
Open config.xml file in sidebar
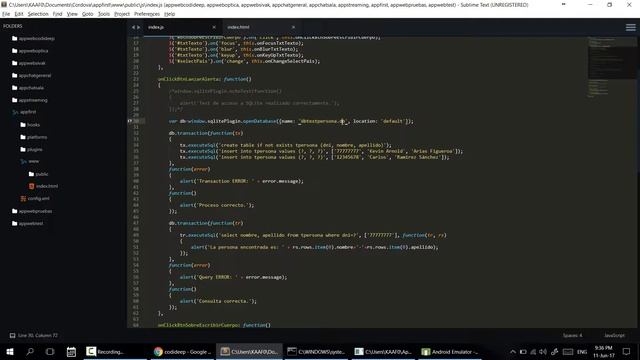(x=35, y=198)
